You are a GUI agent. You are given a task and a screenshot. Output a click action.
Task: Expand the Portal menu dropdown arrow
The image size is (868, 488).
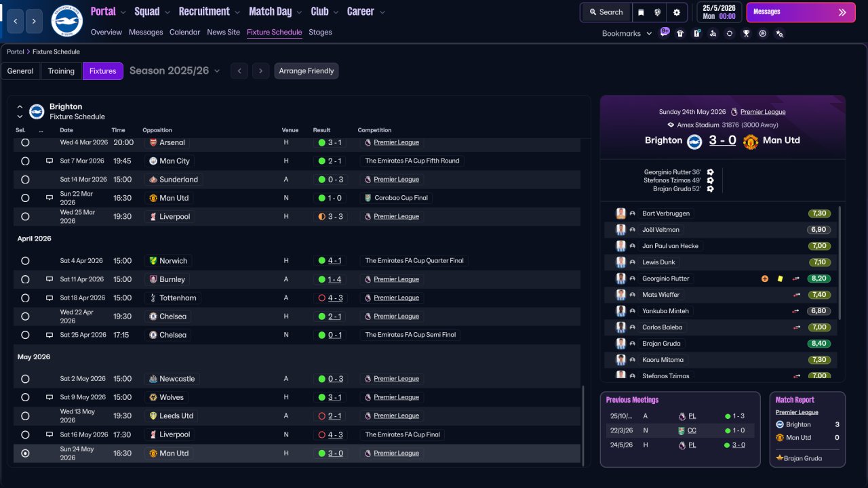coord(123,12)
